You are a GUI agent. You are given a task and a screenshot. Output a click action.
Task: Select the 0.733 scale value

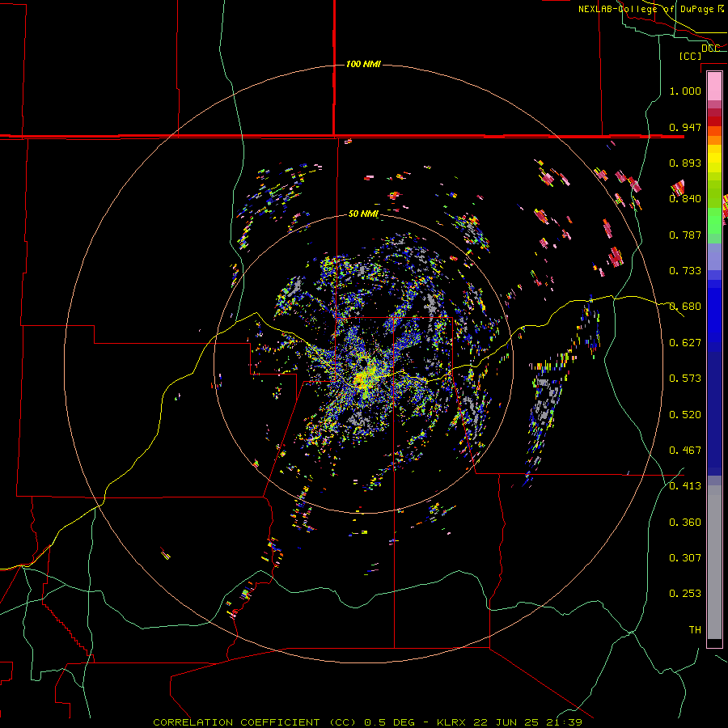click(685, 271)
